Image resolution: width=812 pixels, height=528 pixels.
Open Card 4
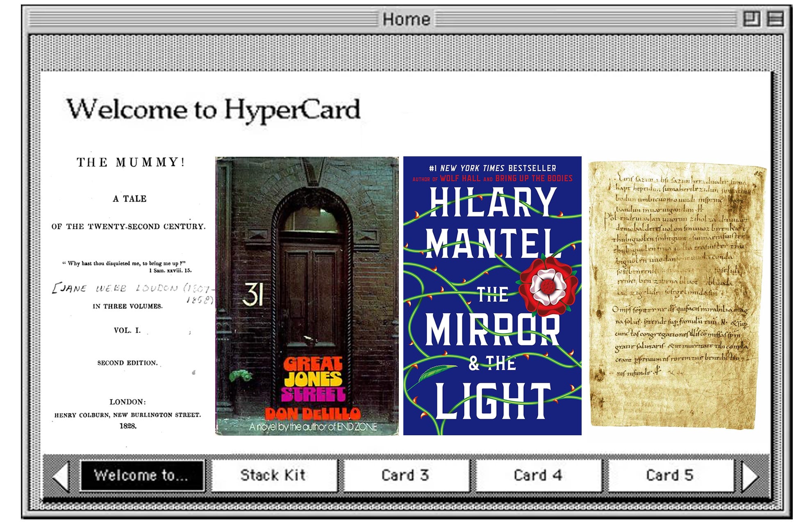click(x=538, y=475)
